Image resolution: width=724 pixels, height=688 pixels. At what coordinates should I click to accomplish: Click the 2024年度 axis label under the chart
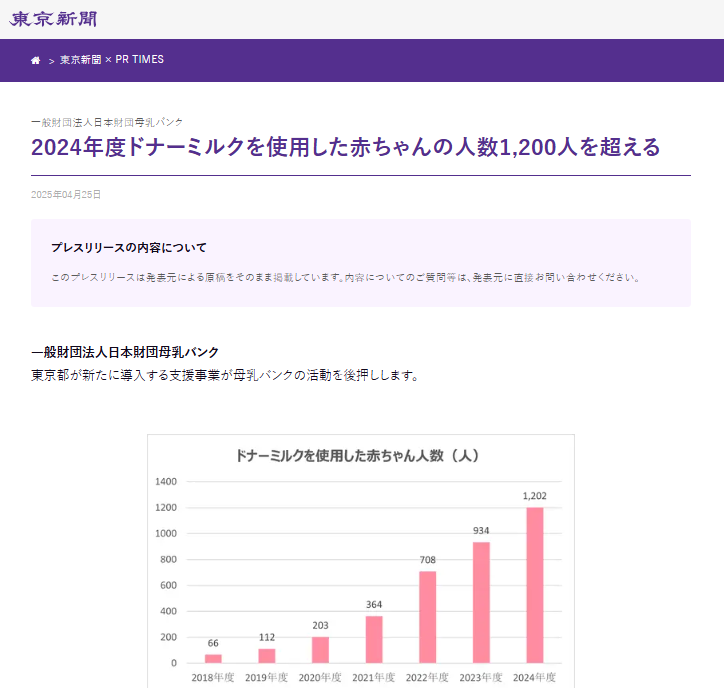click(x=534, y=677)
